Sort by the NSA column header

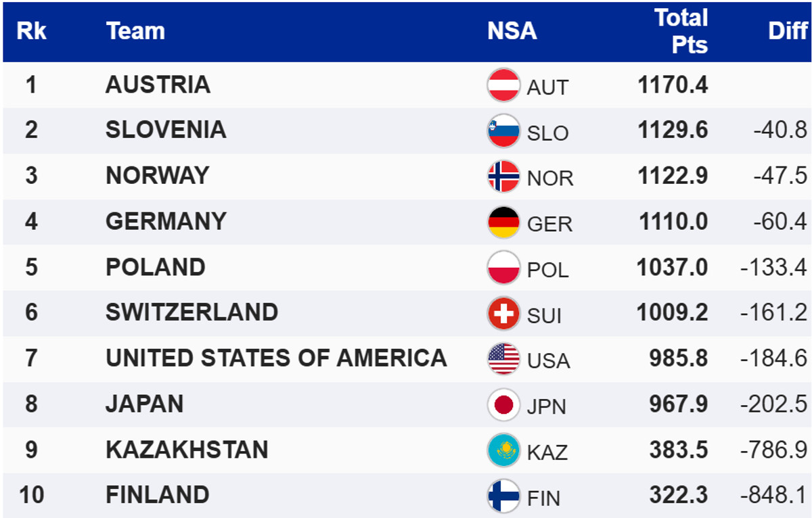[x=512, y=31]
